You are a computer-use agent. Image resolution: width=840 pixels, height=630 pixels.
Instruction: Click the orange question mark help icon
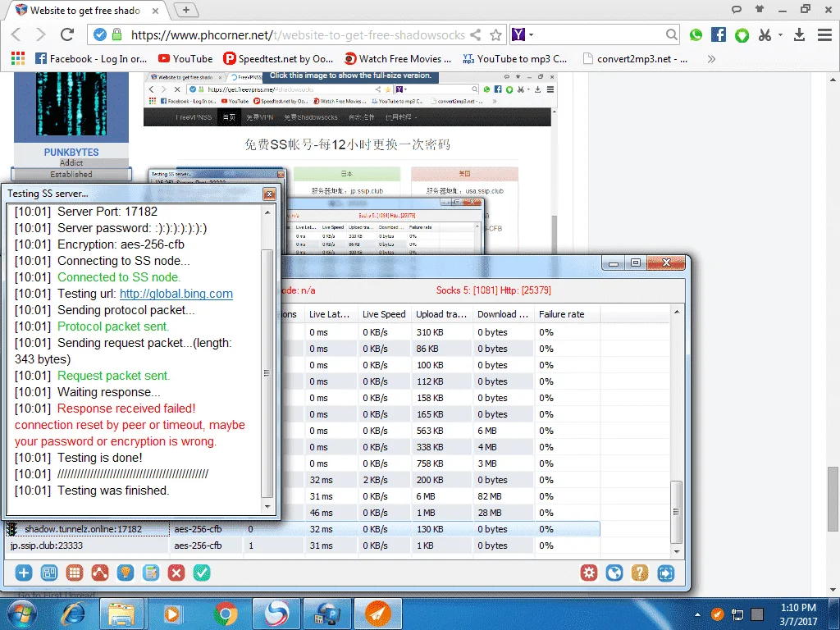[x=640, y=573]
